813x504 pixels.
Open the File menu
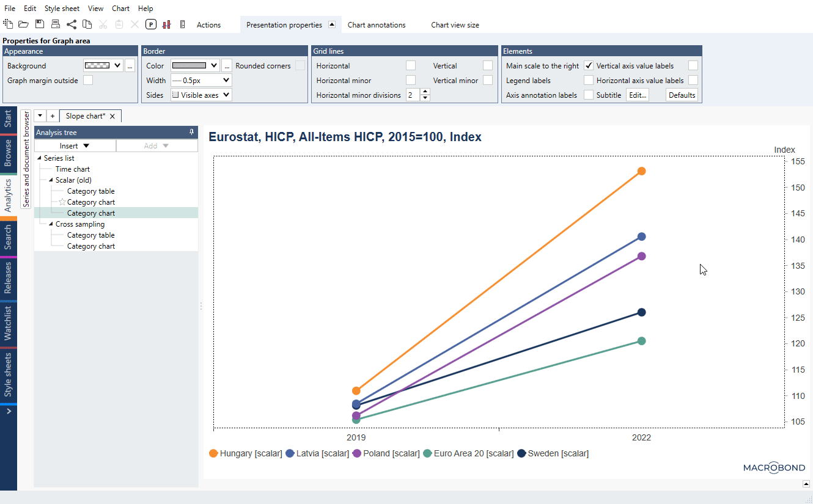point(10,9)
